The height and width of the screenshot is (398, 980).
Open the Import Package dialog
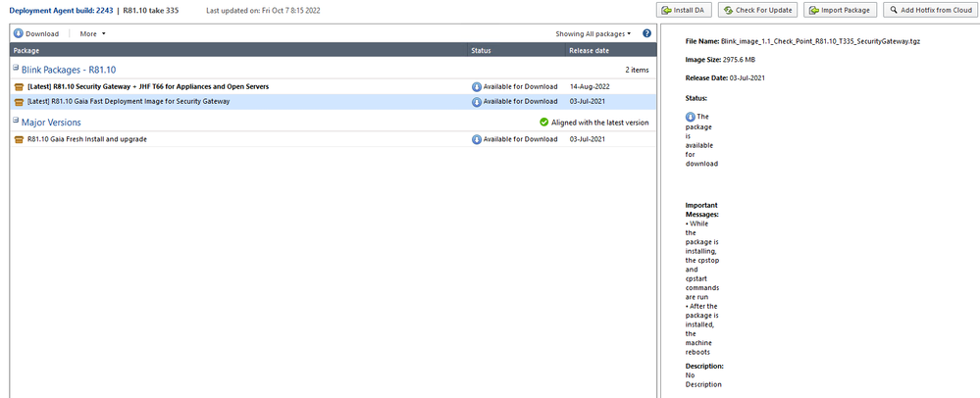[x=840, y=10]
